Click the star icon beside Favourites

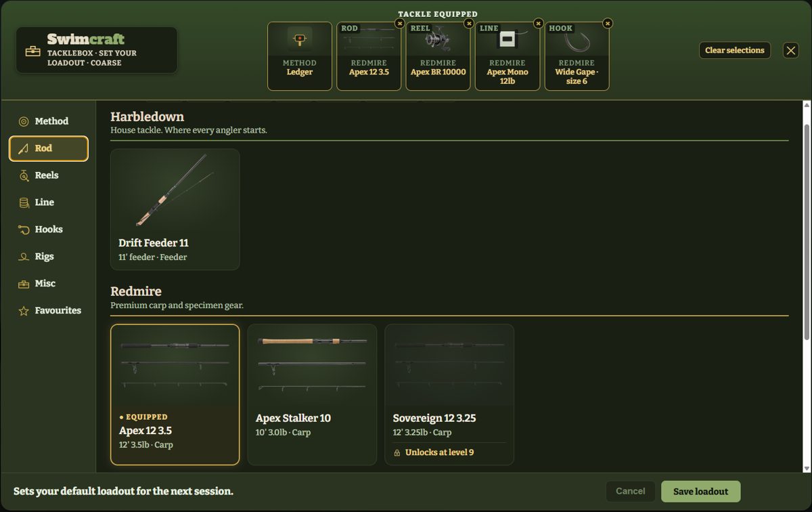point(24,311)
